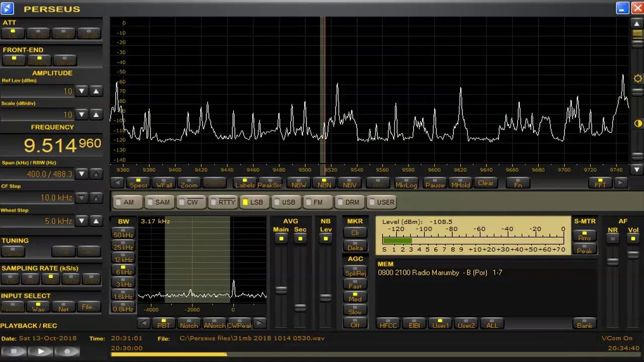Increase Ref Lev with up arrow
The image size is (644, 362).
coord(96,91)
